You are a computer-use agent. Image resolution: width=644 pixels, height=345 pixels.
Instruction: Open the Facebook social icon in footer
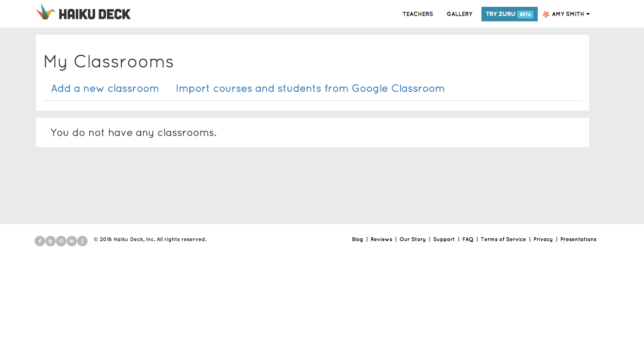[40, 241]
